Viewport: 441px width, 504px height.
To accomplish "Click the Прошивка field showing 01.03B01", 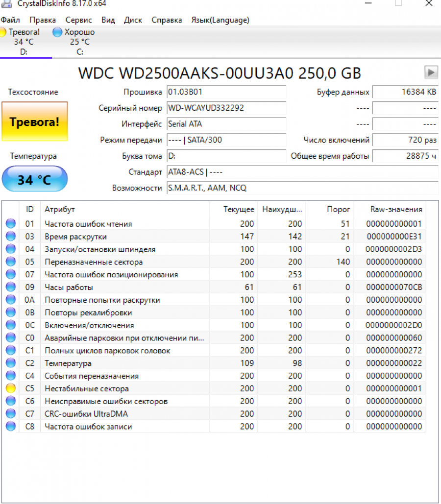I will coord(226,92).
